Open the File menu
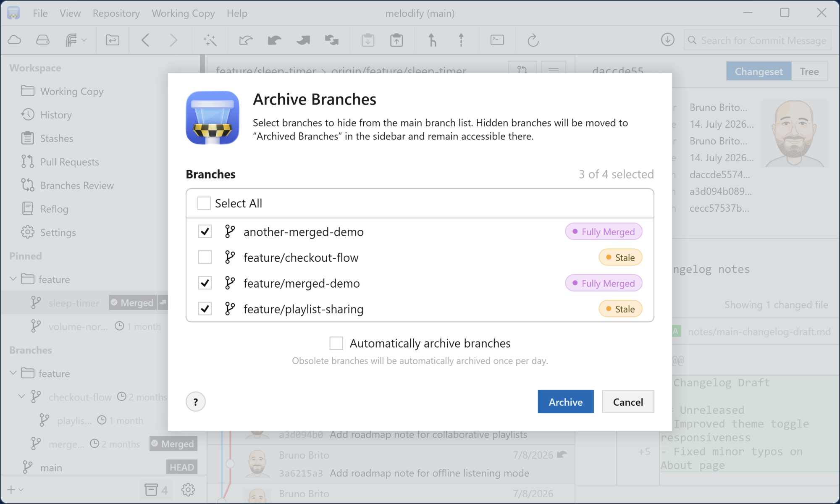Viewport: 840px width, 504px height. pos(40,13)
